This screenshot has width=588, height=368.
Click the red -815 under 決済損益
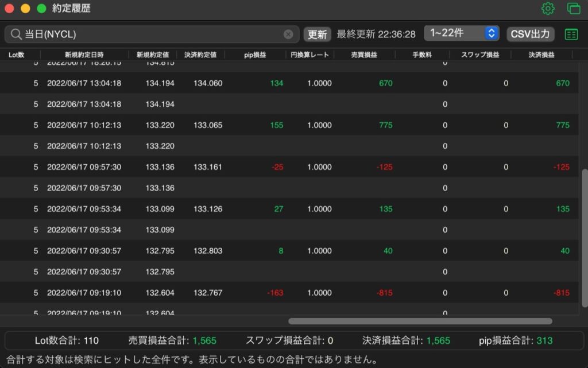[562, 293]
